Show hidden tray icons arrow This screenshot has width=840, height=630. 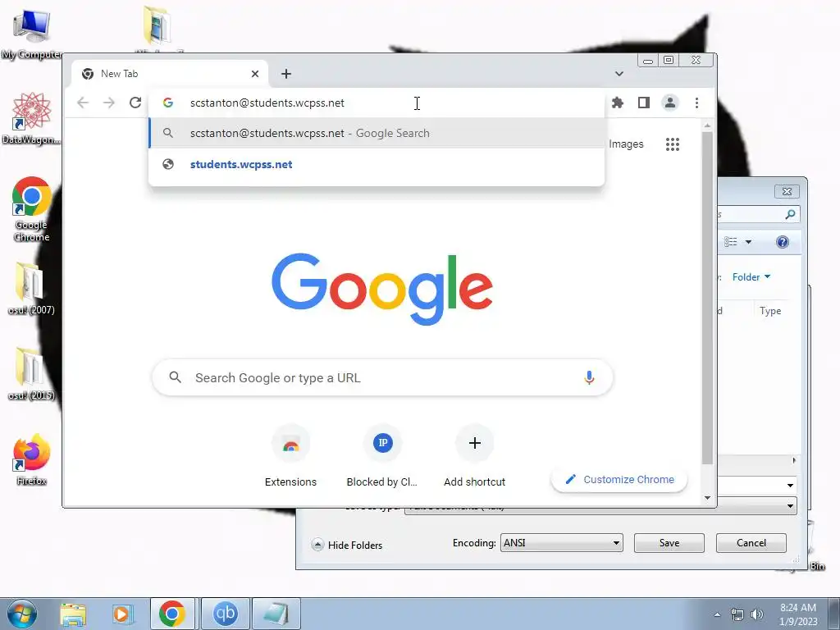[x=717, y=614]
